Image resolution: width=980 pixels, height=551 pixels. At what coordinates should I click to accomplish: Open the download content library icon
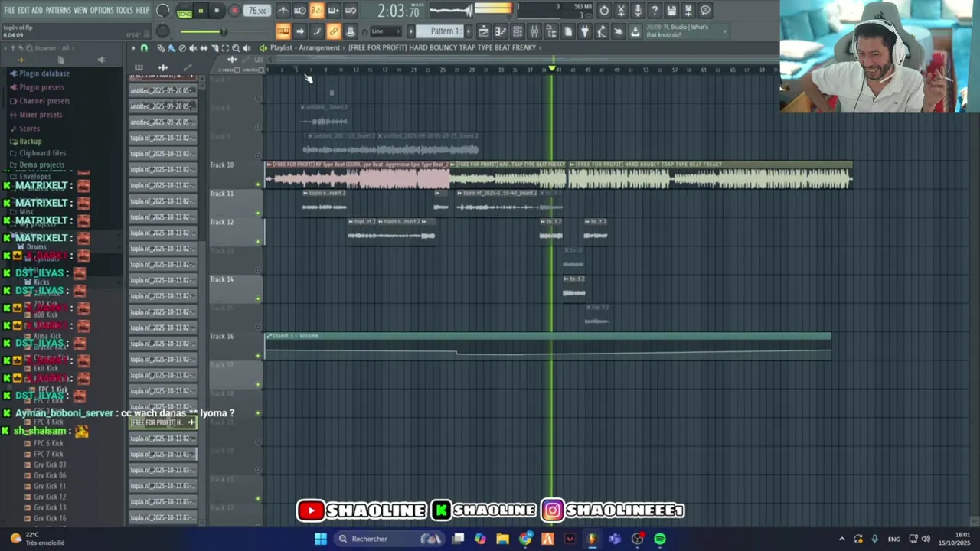(635, 31)
